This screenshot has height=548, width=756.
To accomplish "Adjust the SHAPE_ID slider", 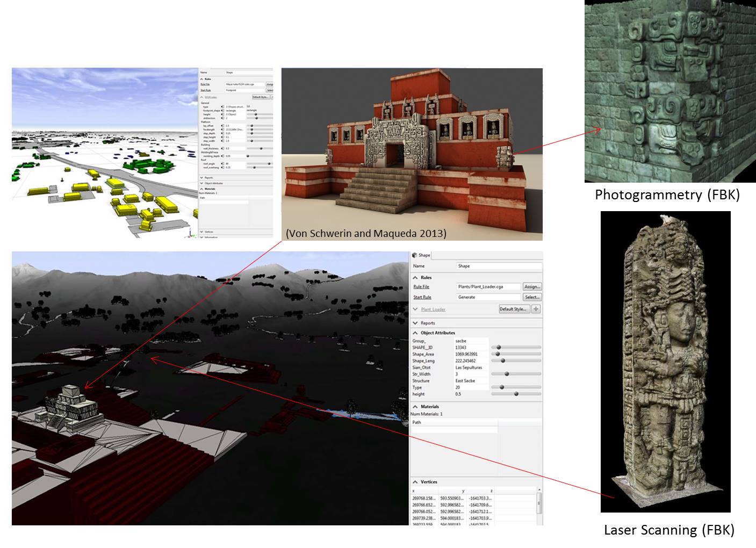I will [x=516, y=348].
